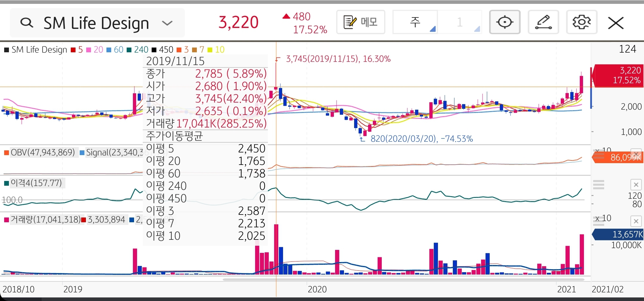Click the 주가이동평균 section heading

[174, 136]
